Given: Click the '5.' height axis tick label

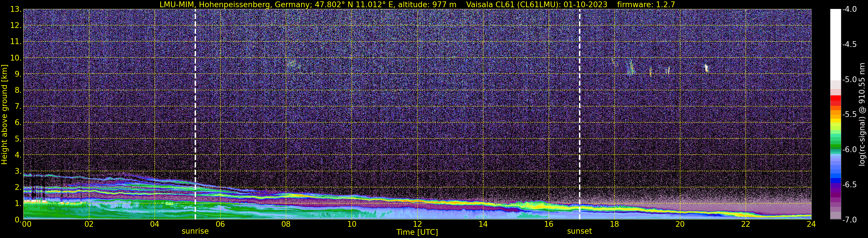Looking at the screenshot, I should [x=18, y=139].
